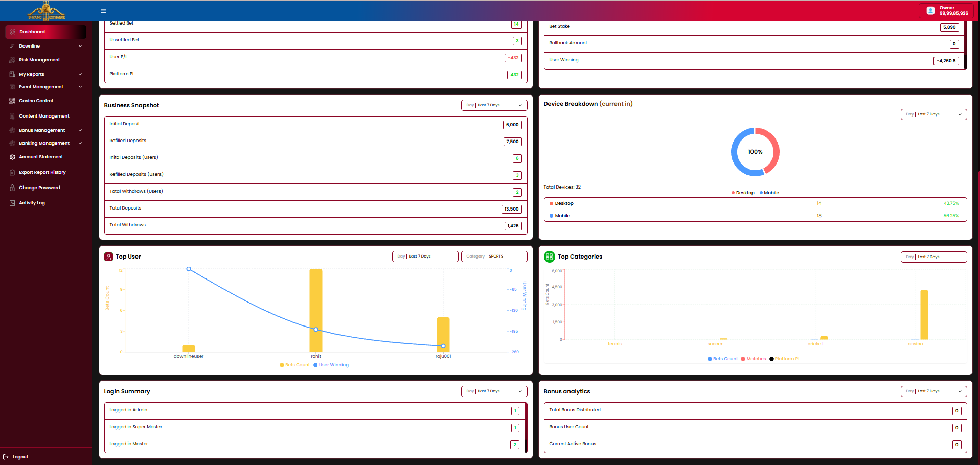980x465 pixels.
Task: Click the Change Password lock icon
Action: pyautogui.click(x=12, y=188)
